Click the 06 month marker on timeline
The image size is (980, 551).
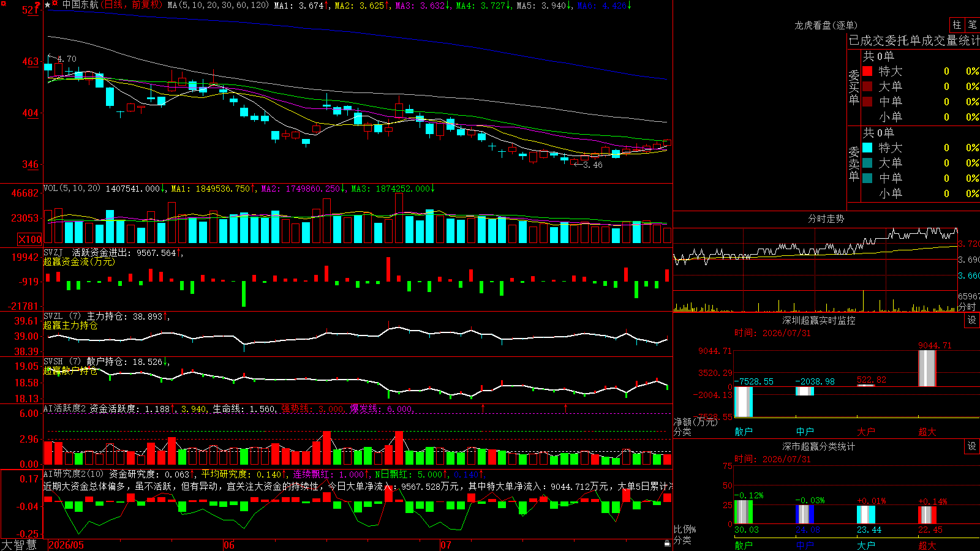coord(229,545)
